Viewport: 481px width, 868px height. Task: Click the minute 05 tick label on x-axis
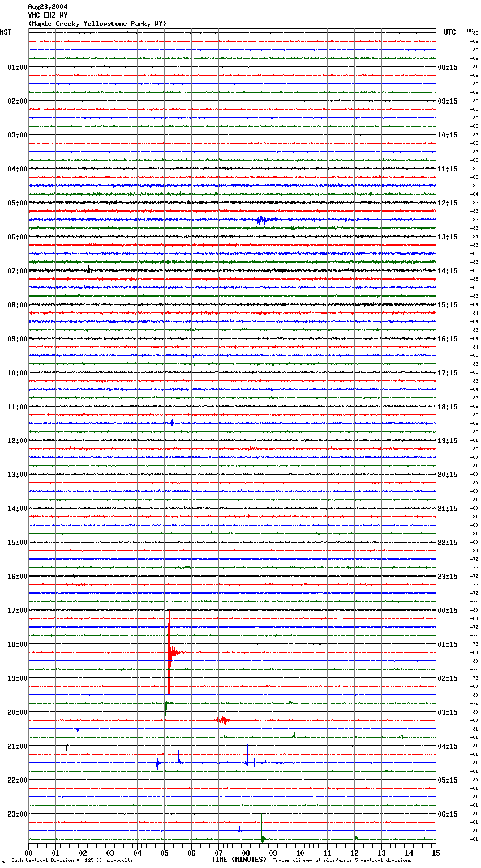[x=164, y=853]
